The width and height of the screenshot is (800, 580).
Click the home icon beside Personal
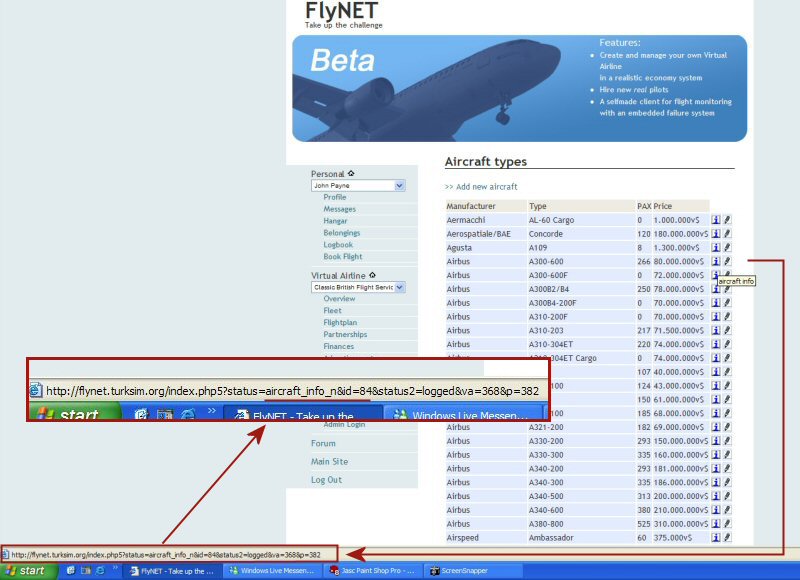tap(351, 173)
